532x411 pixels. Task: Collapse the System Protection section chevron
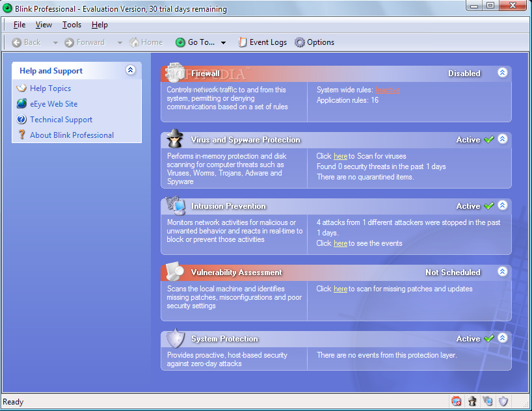pyautogui.click(x=503, y=338)
